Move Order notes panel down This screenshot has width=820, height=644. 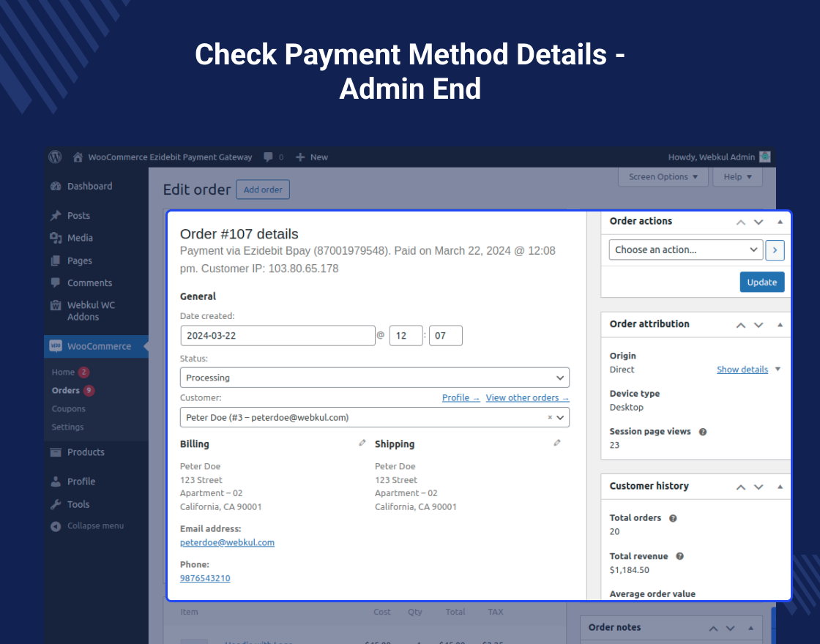(731, 629)
